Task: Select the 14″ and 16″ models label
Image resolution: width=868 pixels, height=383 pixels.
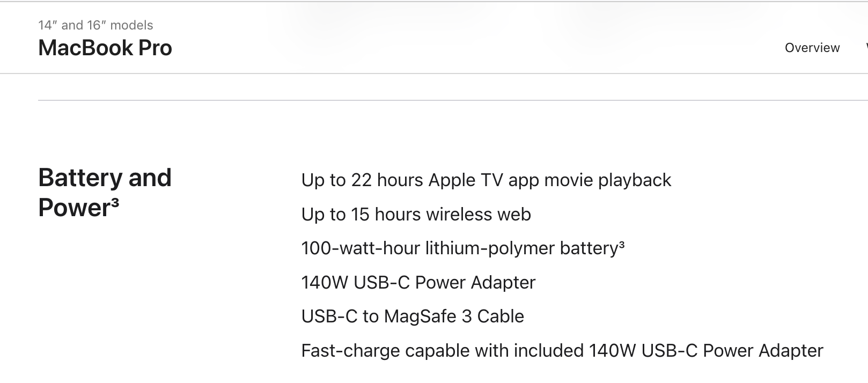Action: pyautogui.click(x=95, y=25)
